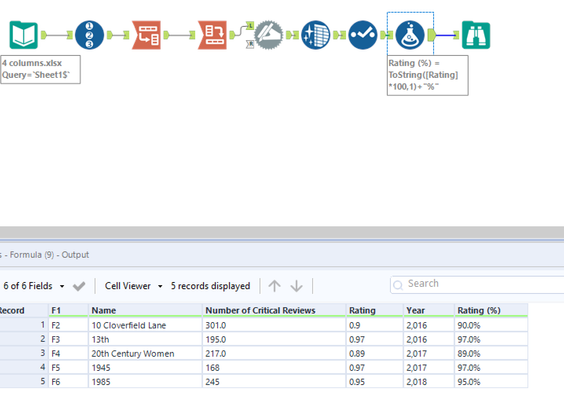Image resolution: width=564 pixels, height=409 pixels.
Task: Move to next record with down arrow
Action: click(297, 286)
